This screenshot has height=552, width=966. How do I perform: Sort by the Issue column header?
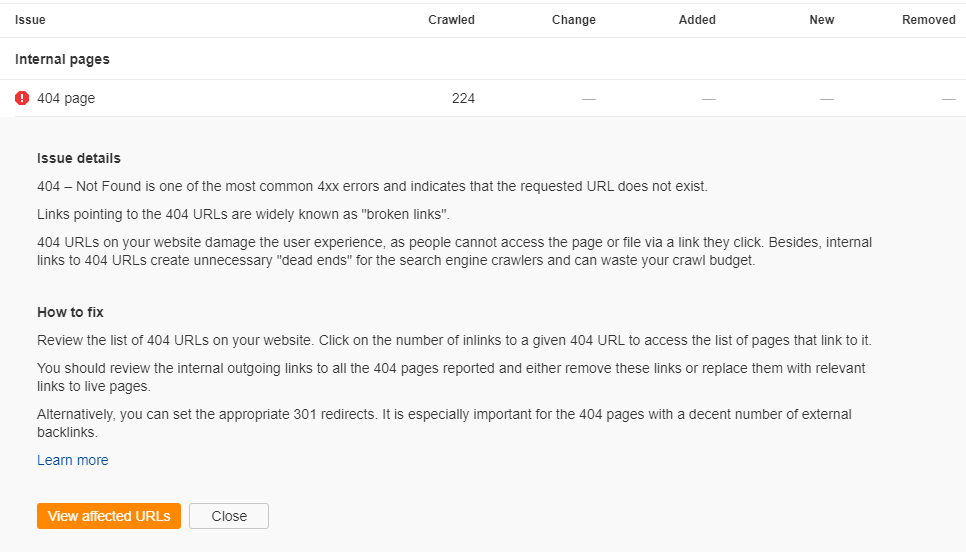30,20
